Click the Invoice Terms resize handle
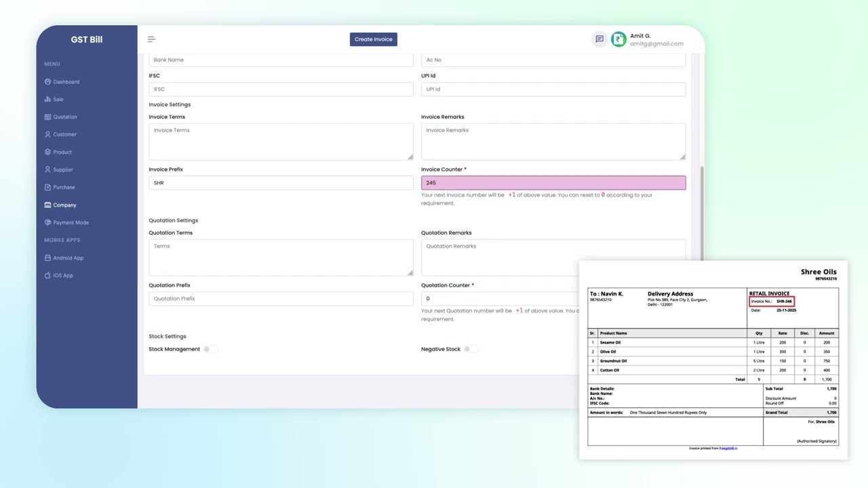The width and height of the screenshot is (868, 488). point(410,157)
